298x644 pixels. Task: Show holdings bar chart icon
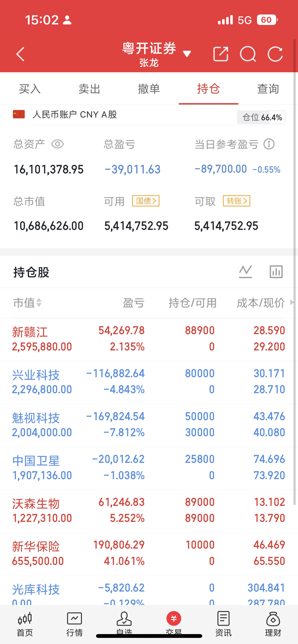pos(276,272)
